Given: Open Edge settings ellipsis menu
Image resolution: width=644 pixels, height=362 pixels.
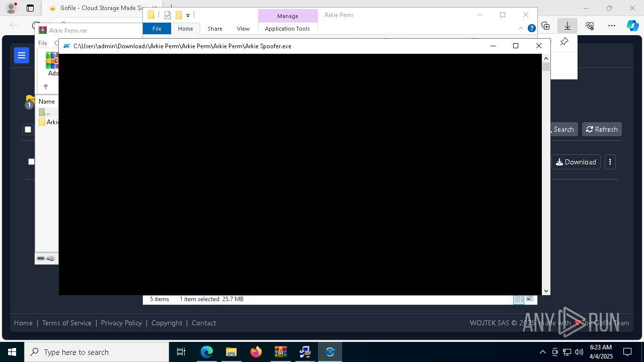Looking at the screenshot, I should click(612, 26).
